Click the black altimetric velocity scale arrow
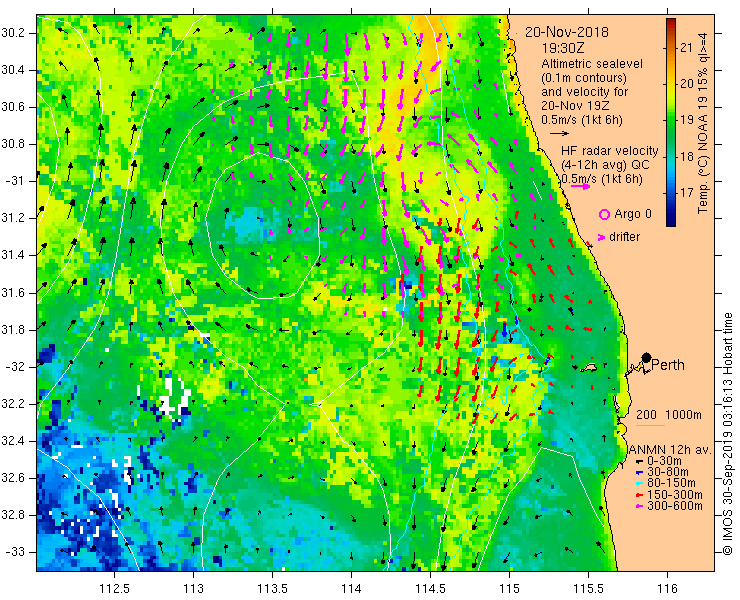The image size is (740, 600). pos(560,134)
